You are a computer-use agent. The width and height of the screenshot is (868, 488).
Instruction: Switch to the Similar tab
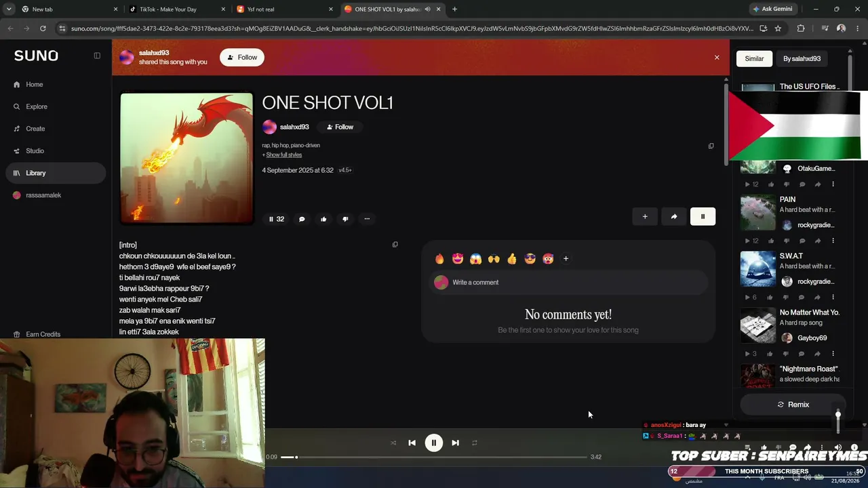754,59
